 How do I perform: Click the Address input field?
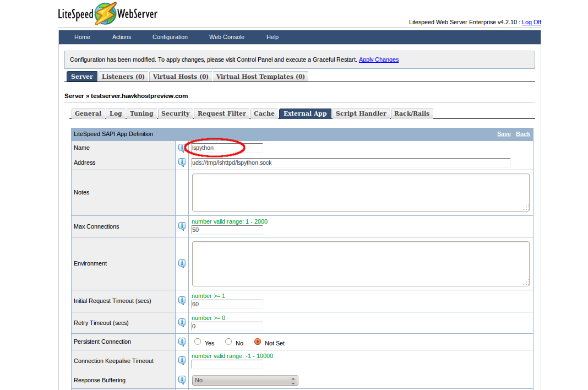350,162
